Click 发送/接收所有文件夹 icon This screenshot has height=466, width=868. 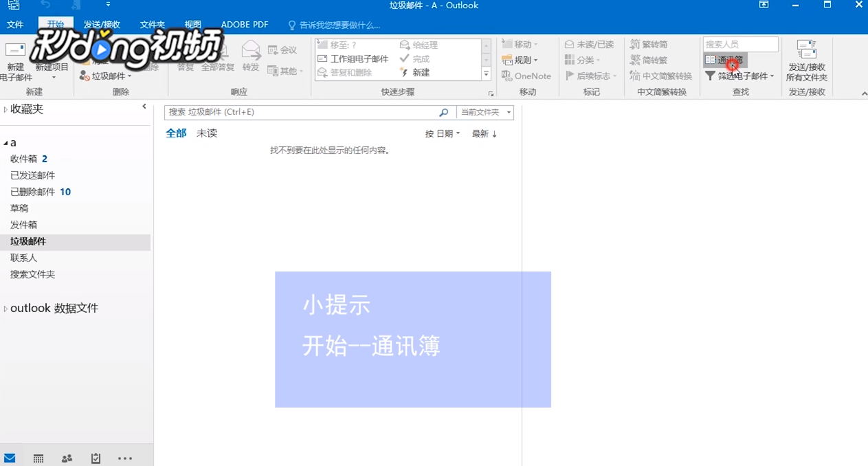click(806, 59)
